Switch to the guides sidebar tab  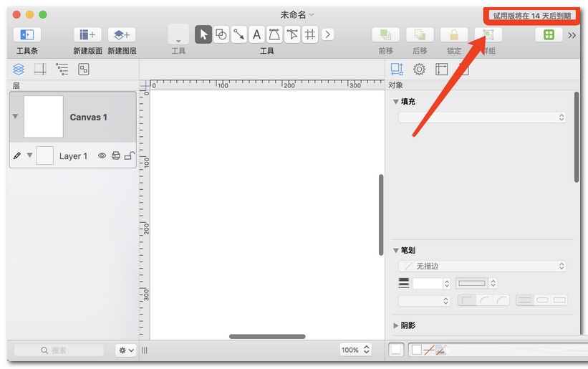tap(40, 69)
